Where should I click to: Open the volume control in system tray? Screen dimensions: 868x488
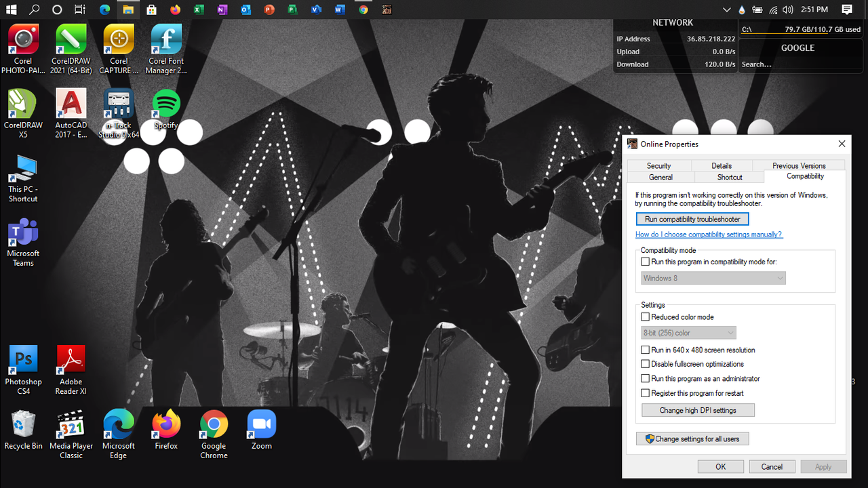(x=787, y=9)
